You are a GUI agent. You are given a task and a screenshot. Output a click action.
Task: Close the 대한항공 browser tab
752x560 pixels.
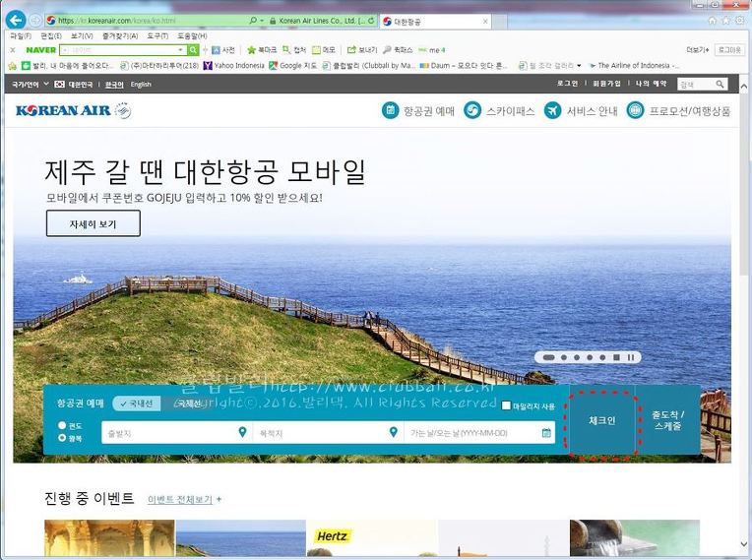[485, 21]
